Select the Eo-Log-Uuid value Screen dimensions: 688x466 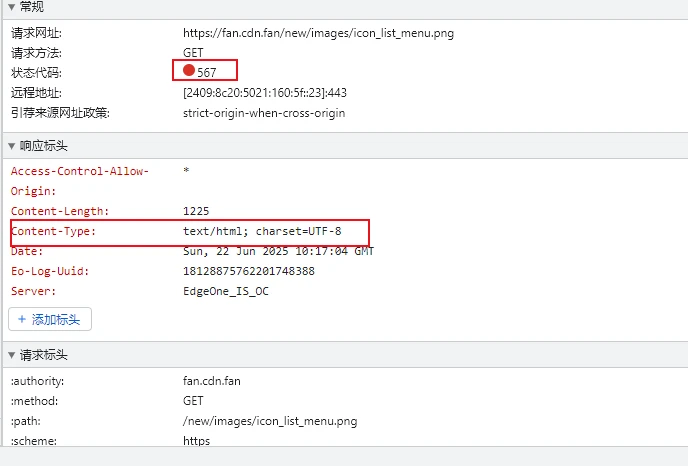pyautogui.click(x=249, y=271)
